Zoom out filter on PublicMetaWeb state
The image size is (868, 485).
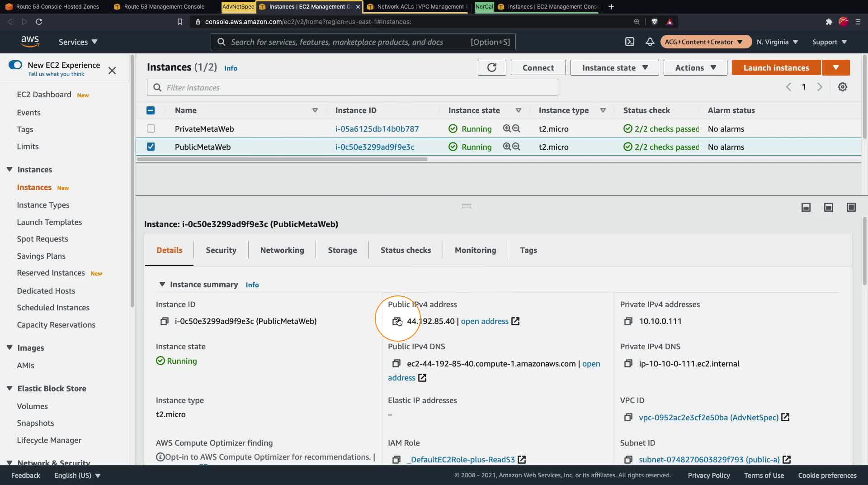[x=516, y=147]
